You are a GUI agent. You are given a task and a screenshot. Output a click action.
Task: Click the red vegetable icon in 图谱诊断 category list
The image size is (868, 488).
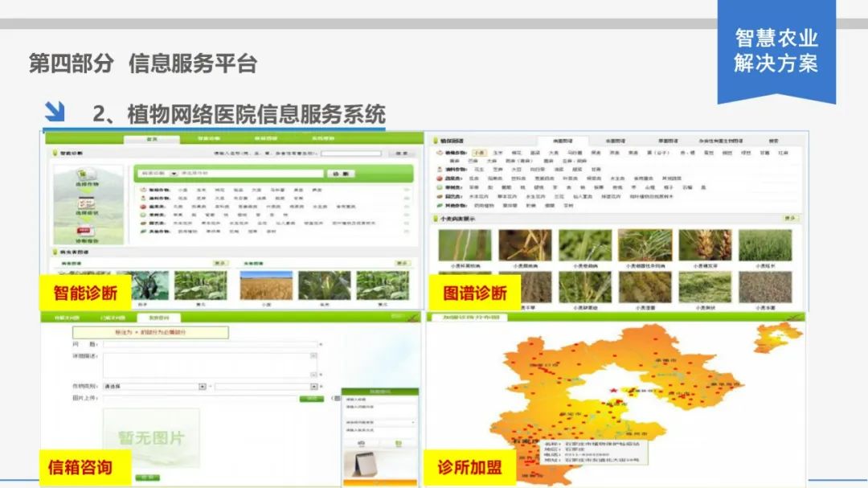click(x=440, y=179)
